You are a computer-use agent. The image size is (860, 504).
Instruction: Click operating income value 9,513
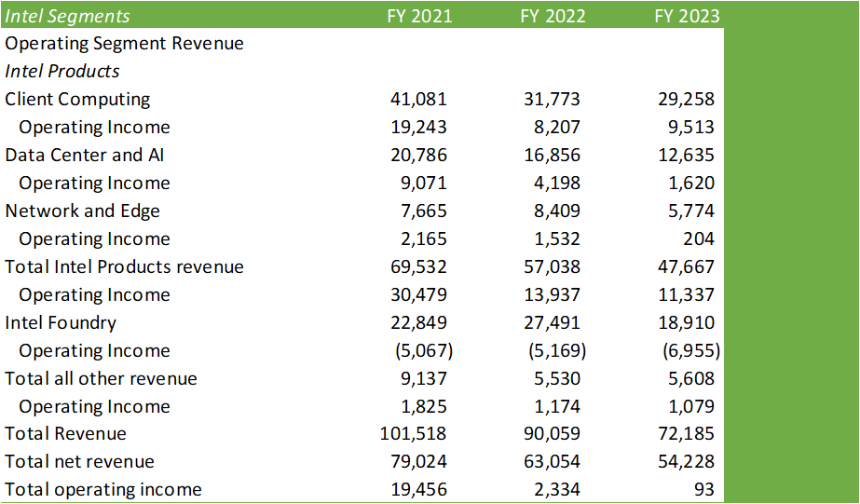(691, 128)
